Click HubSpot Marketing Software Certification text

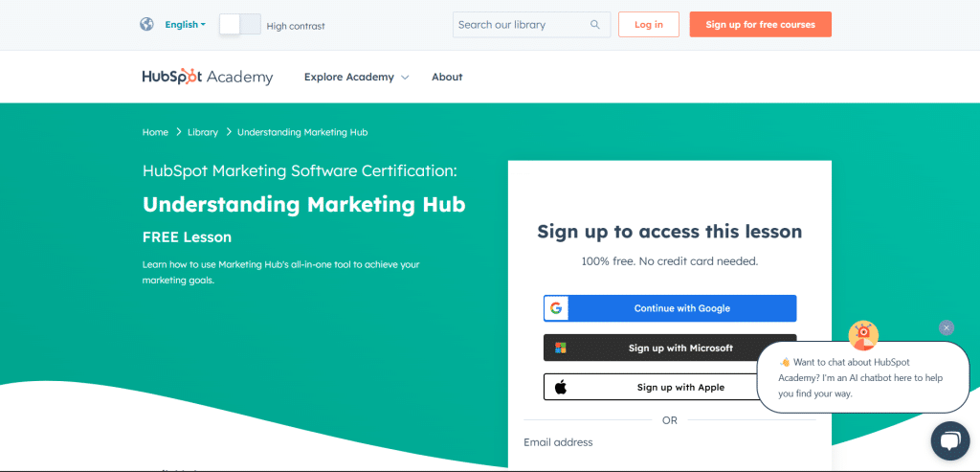click(300, 170)
